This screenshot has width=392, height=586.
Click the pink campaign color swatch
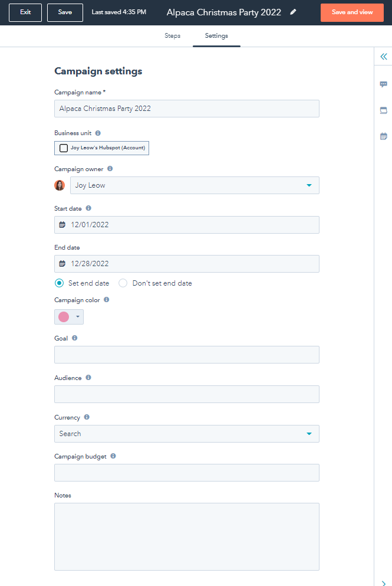click(64, 317)
